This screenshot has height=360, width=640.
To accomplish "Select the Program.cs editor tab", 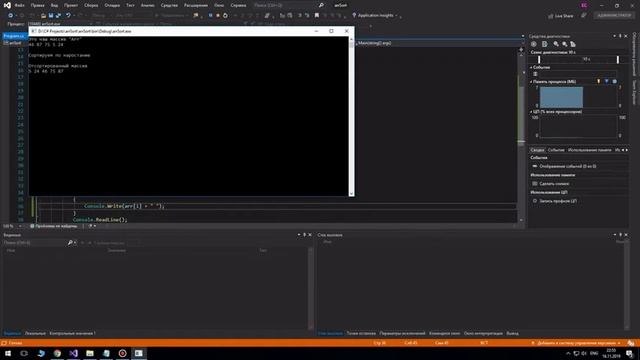I will coord(14,36).
